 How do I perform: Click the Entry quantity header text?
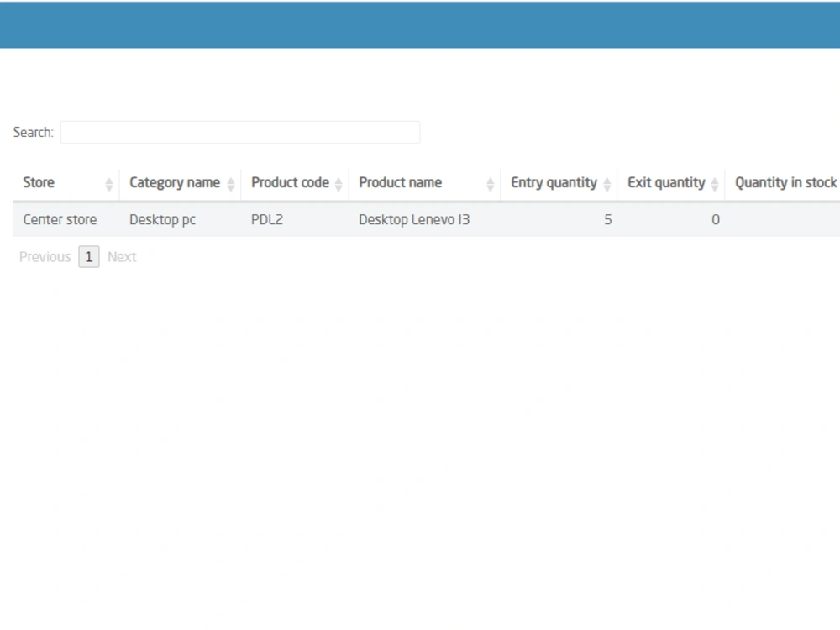(554, 182)
